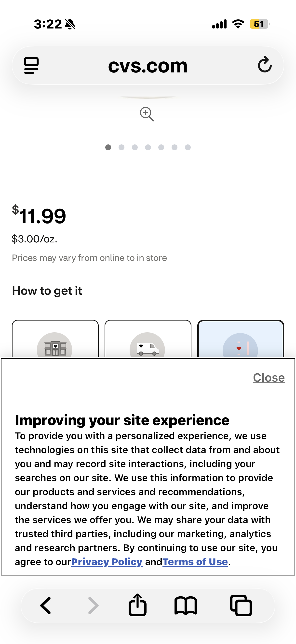Go back with the Safari back arrow
The width and height of the screenshot is (296, 644).
[46, 605]
